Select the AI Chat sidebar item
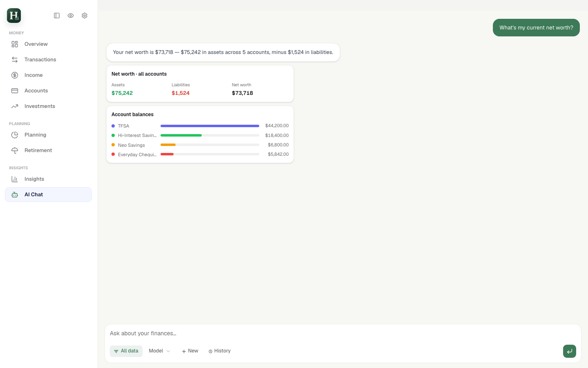 (48, 195)
